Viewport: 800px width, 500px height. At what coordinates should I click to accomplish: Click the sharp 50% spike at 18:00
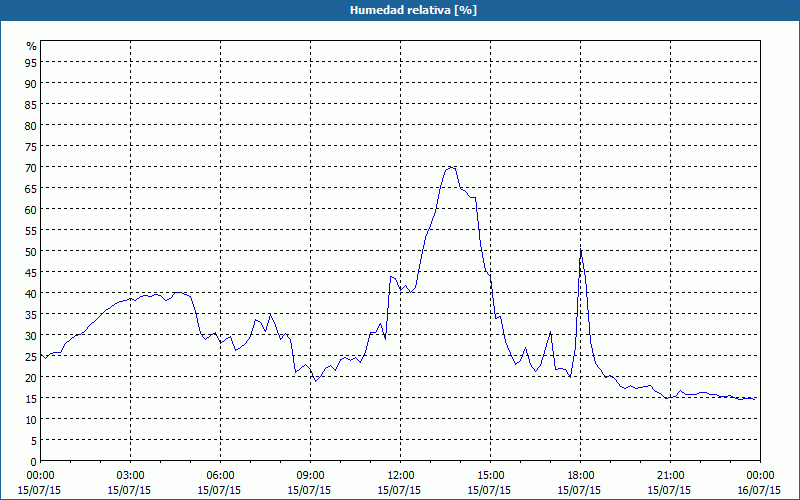click(581, 250)
